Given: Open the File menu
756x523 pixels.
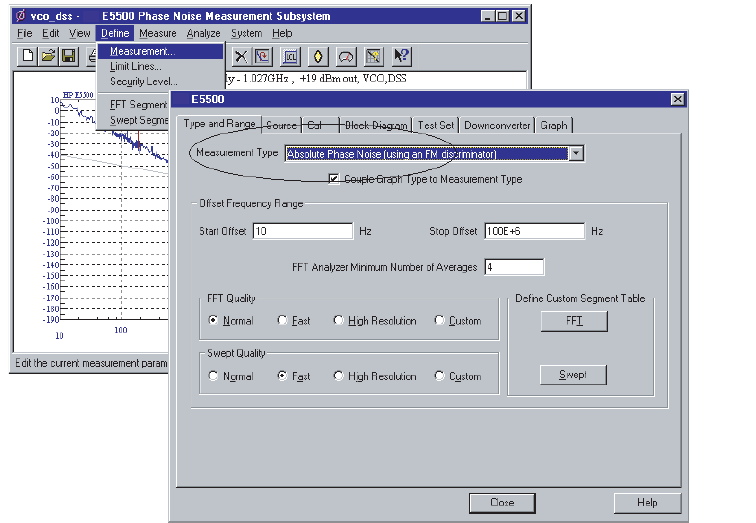Looking at the screenshot, I should pos(25,33).
